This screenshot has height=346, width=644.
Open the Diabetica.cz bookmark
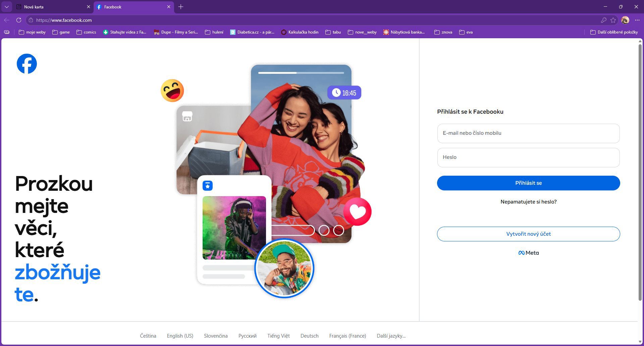(x=252, y=32)
